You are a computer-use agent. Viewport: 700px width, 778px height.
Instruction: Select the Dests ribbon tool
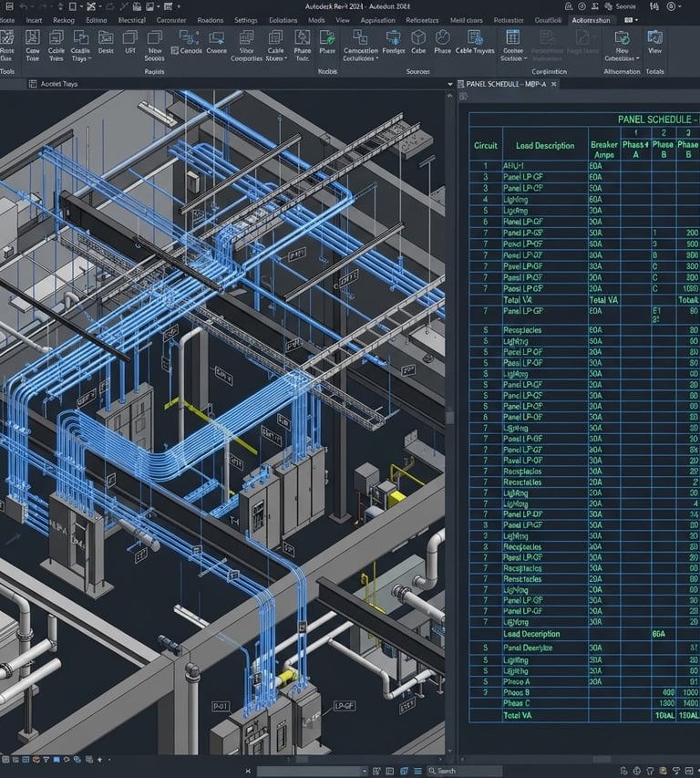click(106, 42)
